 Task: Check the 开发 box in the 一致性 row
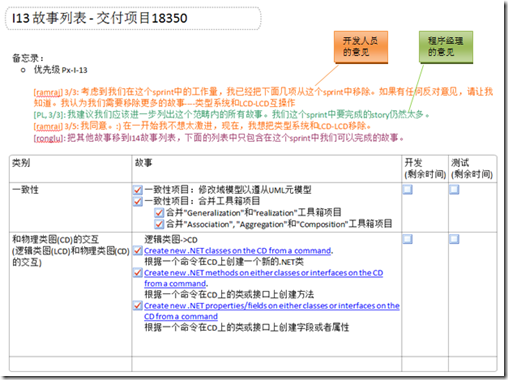[x=408, y=190]
